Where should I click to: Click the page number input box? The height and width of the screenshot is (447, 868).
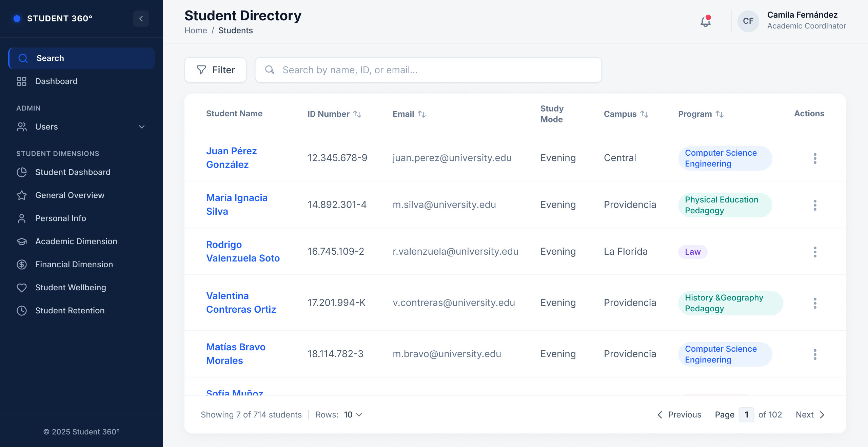click(746, 414)
